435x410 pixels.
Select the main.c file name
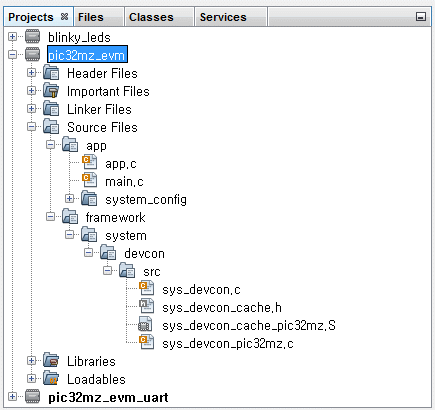(124, 181)
